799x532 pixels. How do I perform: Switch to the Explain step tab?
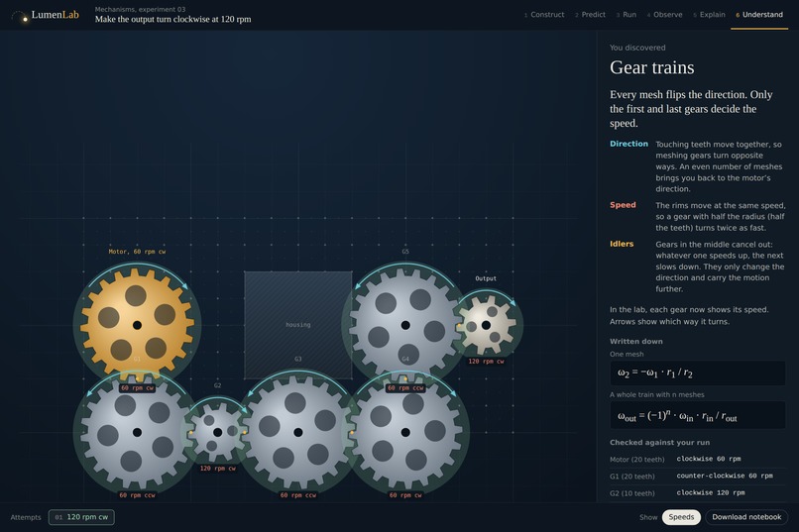(710, 15)
